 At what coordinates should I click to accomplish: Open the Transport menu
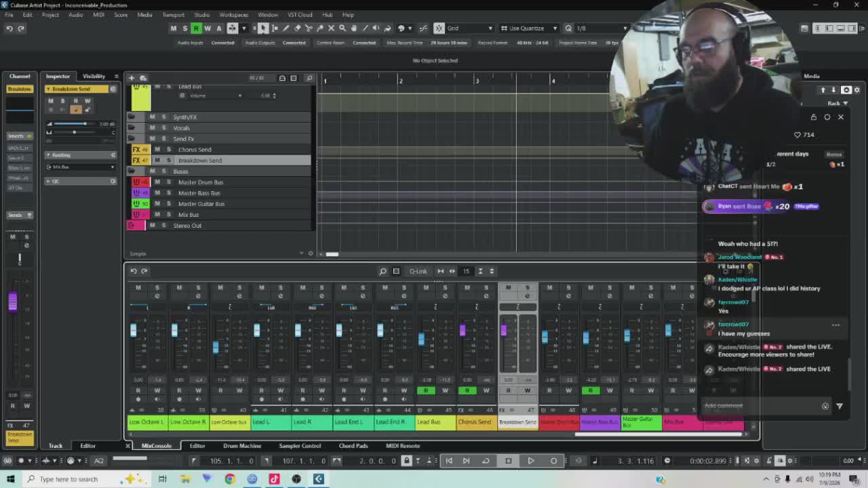[x=173, y=14]
